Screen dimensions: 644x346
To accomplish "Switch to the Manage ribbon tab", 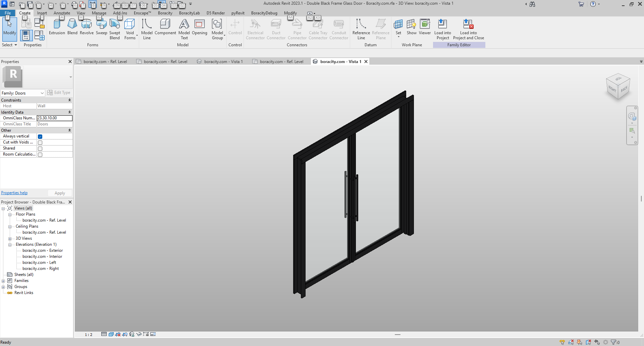I will point(99,13).
